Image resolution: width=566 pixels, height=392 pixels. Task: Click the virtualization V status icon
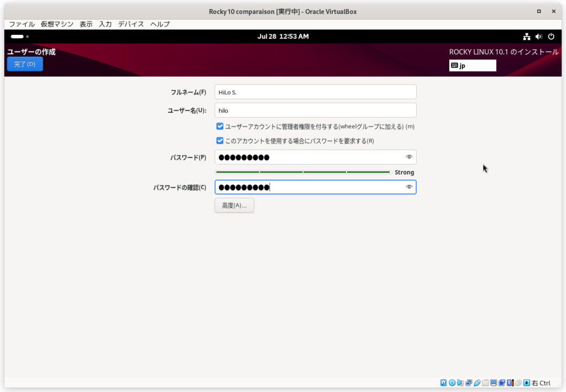click(x=510, y=383)
